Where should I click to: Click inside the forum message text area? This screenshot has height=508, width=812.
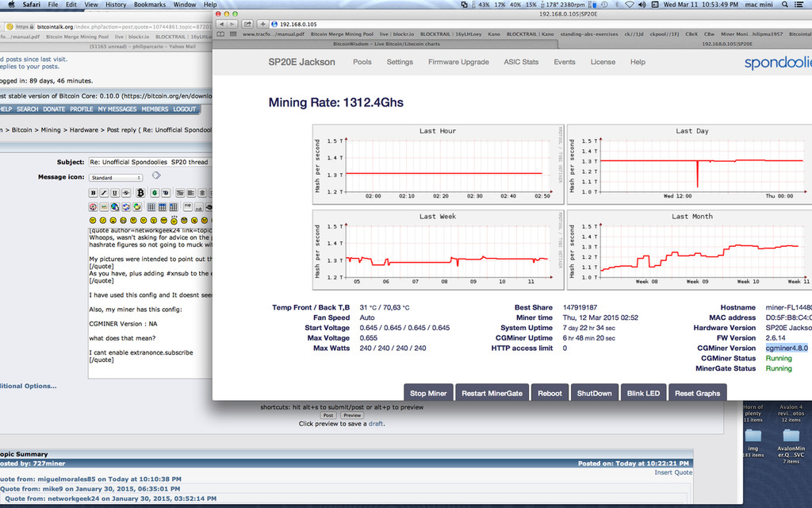click(x=151, y=304)
